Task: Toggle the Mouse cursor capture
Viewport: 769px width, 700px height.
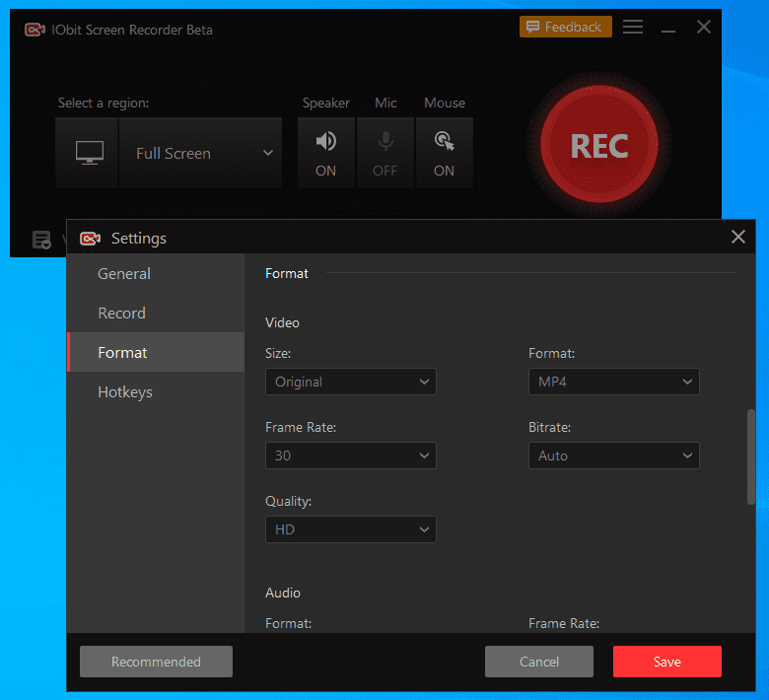Action: (445, 153)
